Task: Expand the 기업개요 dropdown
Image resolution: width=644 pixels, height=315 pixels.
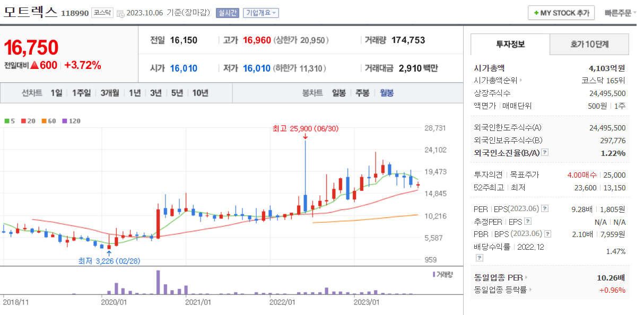Action: coord(260,13)
